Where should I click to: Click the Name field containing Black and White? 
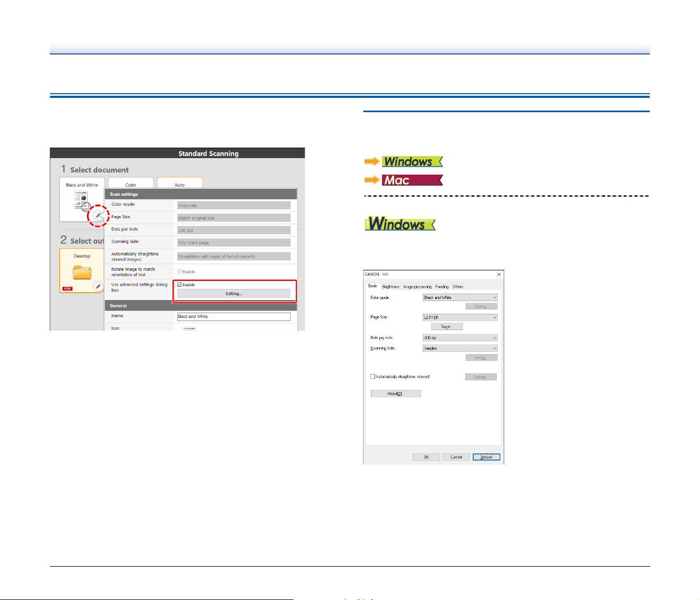point(233,316)
